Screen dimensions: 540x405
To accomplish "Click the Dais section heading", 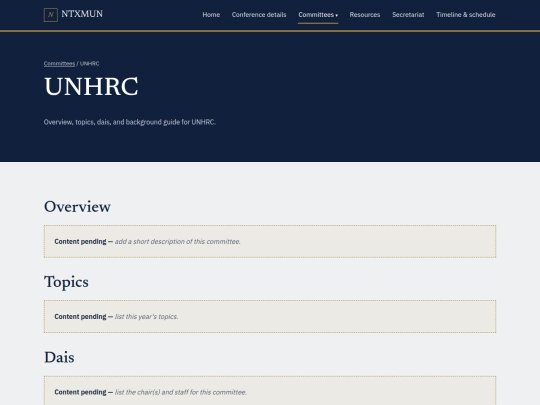I will [x=59, y=357].
